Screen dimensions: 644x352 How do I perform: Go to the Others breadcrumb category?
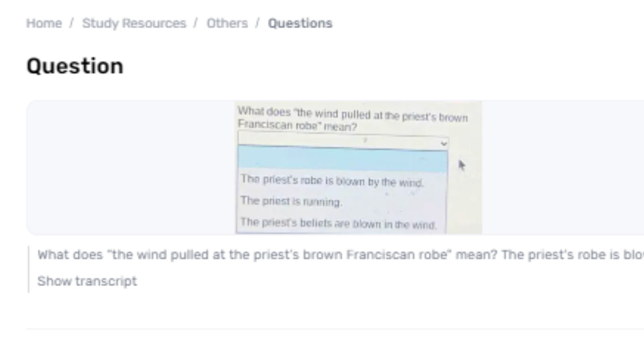coord(227,23)
